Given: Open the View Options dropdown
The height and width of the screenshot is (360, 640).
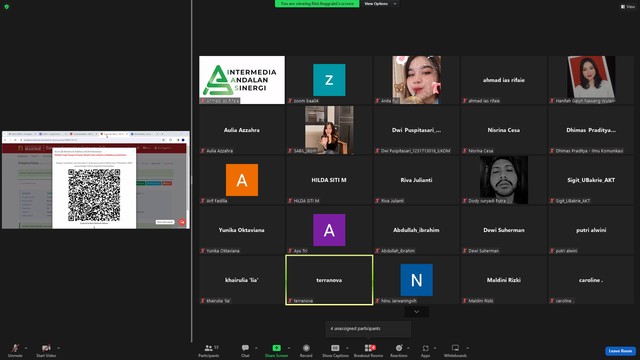Looking at the screenshot, I should 380,4.
